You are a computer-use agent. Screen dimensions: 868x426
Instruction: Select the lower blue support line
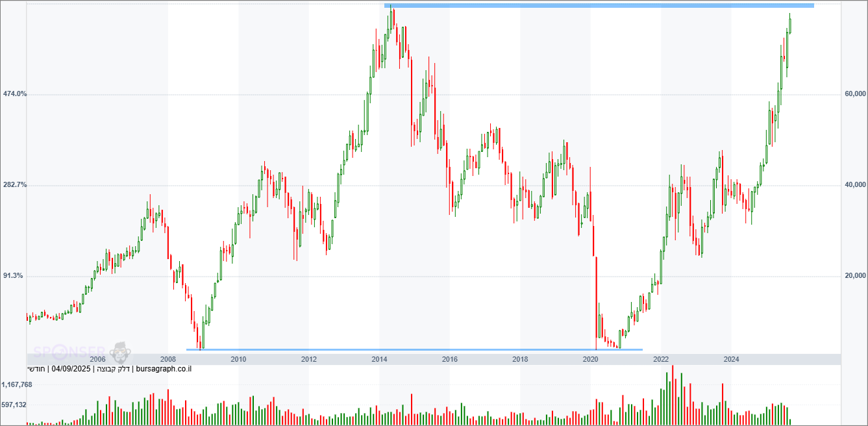(415, 349)
